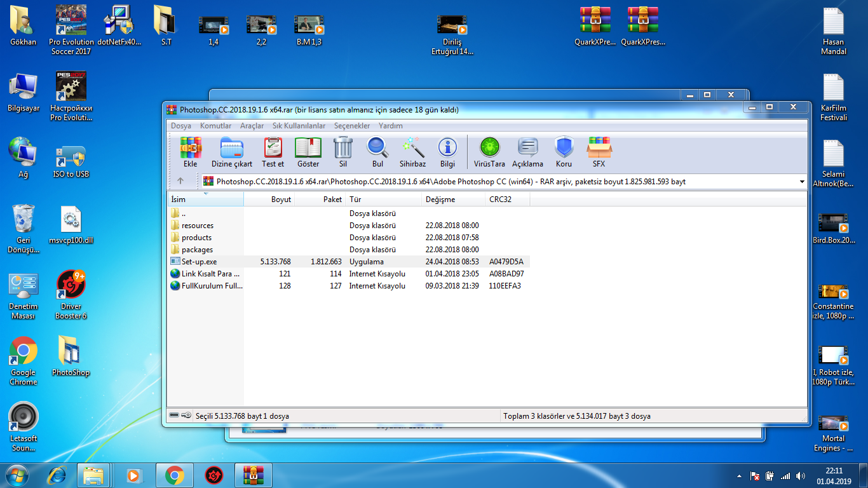Select the Diriliş Ertuğrul video file
Image resolution: width=868 pixels, height=488 pixels.
pyautogui.click(x=452, y=35)
